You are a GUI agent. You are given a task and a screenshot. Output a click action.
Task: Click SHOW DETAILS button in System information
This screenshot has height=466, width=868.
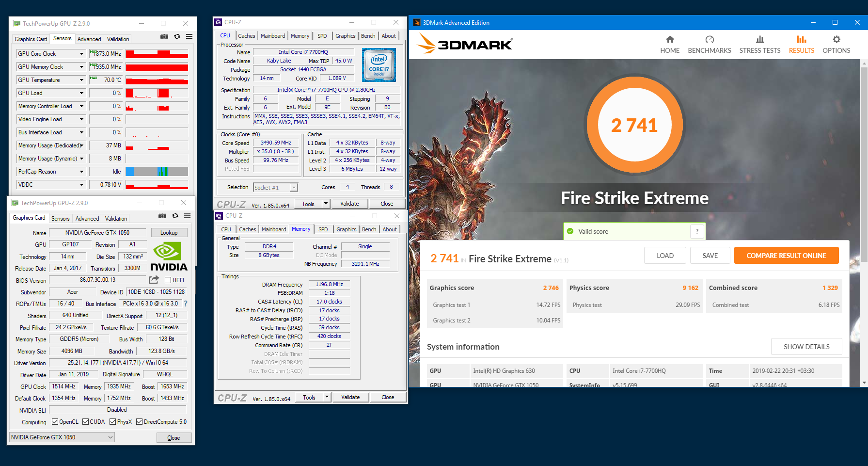coord(806,347)
